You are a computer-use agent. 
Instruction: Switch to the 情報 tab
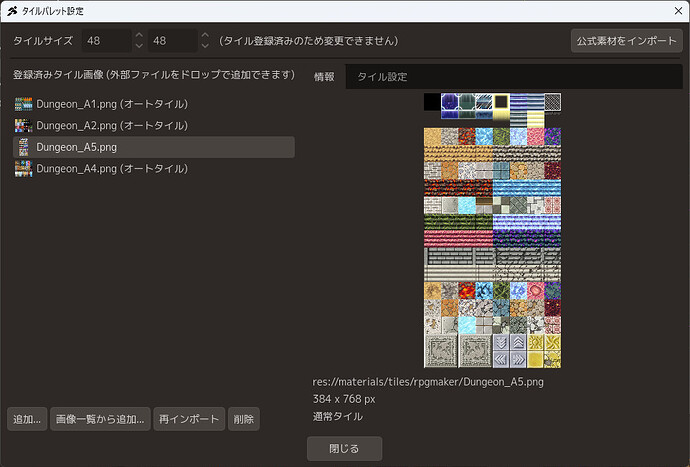coord(324,77)
